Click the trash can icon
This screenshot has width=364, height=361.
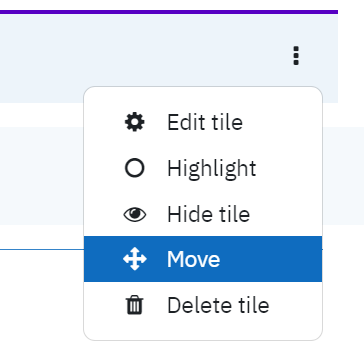pos(135,305)
